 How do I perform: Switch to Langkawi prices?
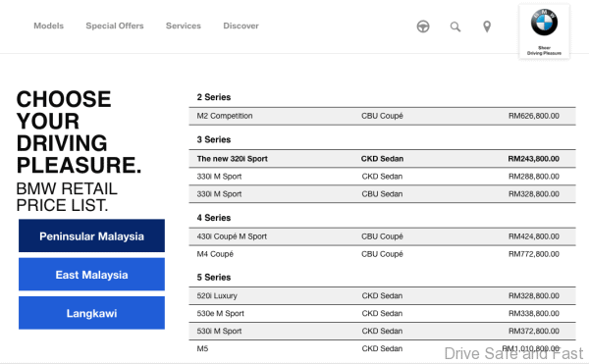pos(91,313)
